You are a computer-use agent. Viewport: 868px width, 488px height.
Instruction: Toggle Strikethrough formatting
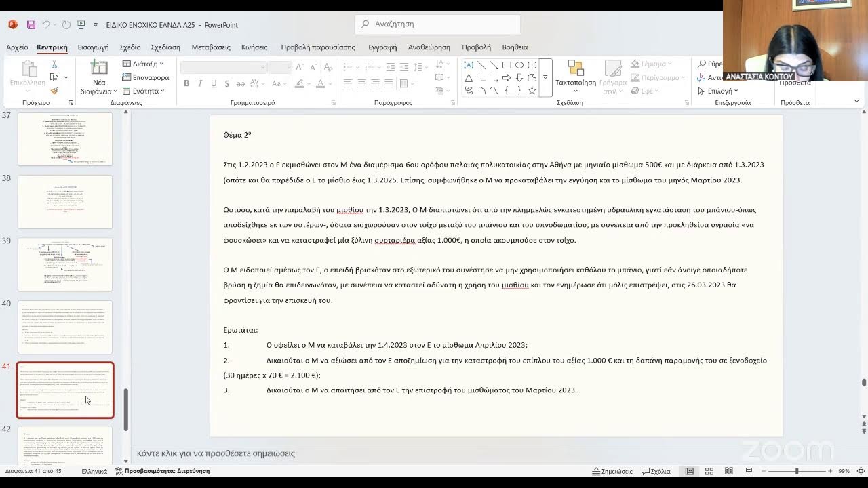click(241, 83)
